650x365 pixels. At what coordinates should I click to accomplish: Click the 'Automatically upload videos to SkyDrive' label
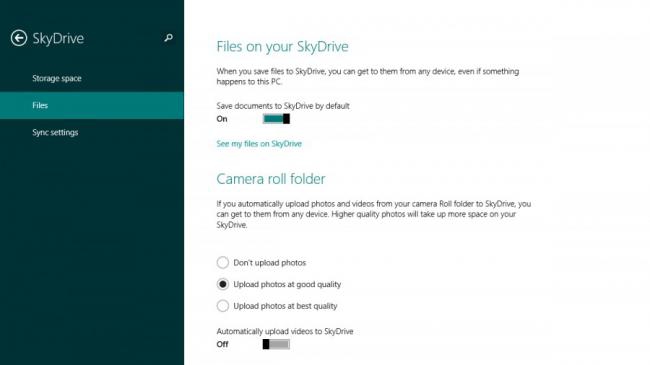[285, 331]
